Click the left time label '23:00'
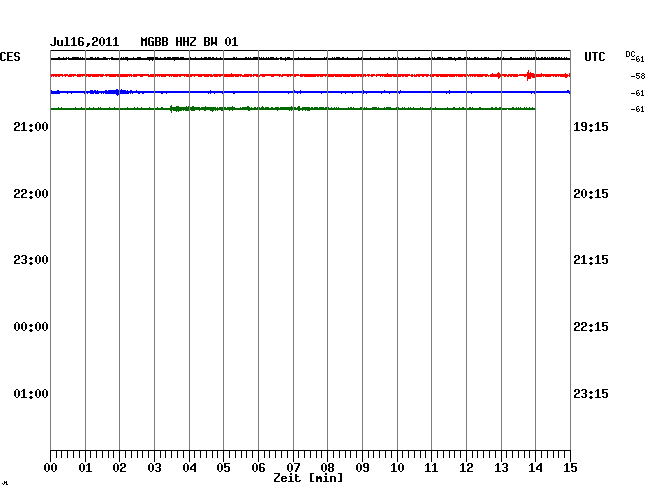 (x=31, y=260)
